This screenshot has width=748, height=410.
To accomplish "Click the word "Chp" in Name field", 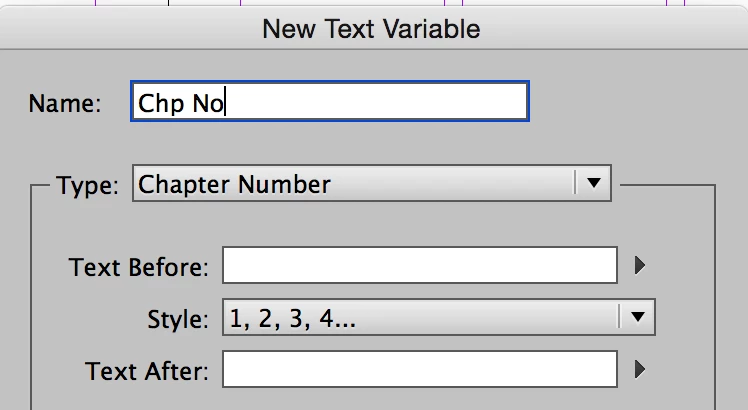I will [x=161, y=104].
